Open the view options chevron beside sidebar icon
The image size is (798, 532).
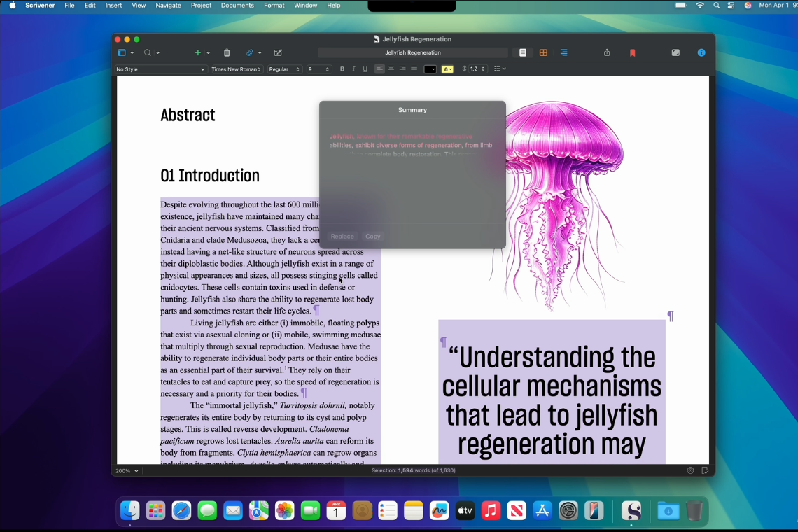click(132, 53)
